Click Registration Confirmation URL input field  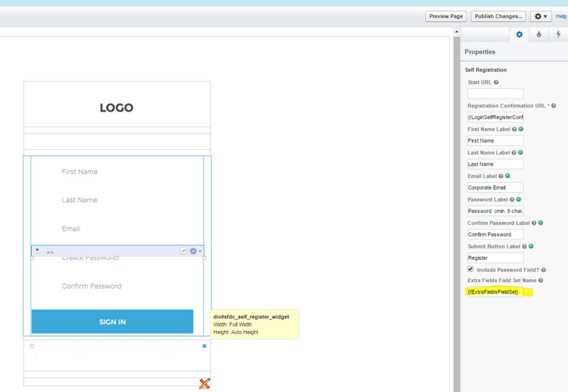click(495, 117)
